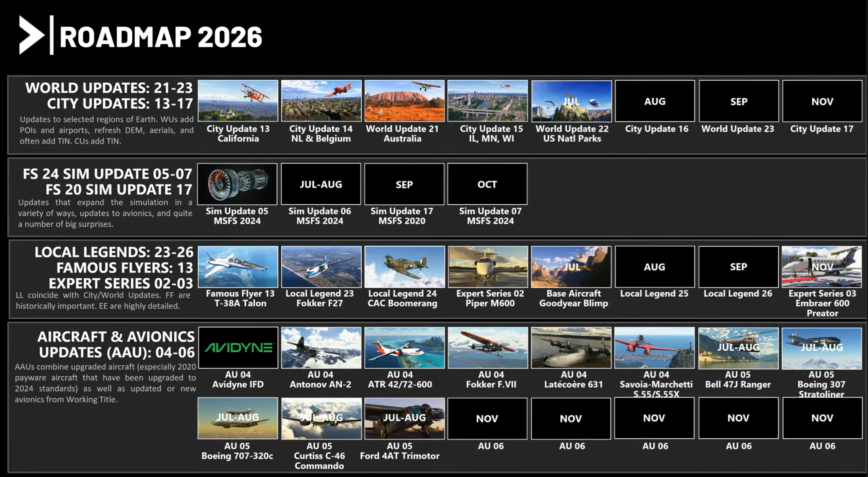
Task: Select the 'World Update 21 Australia' caption
Action: point(402,134)
